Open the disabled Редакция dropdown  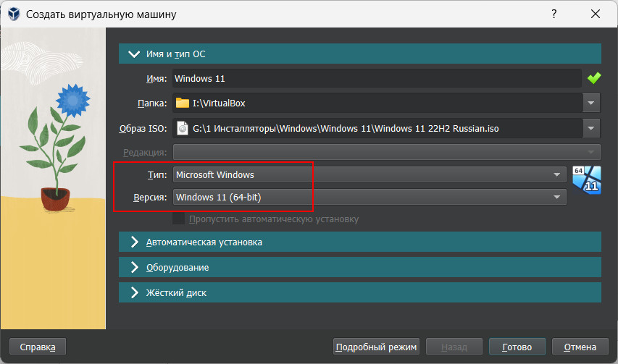[387, 152]
